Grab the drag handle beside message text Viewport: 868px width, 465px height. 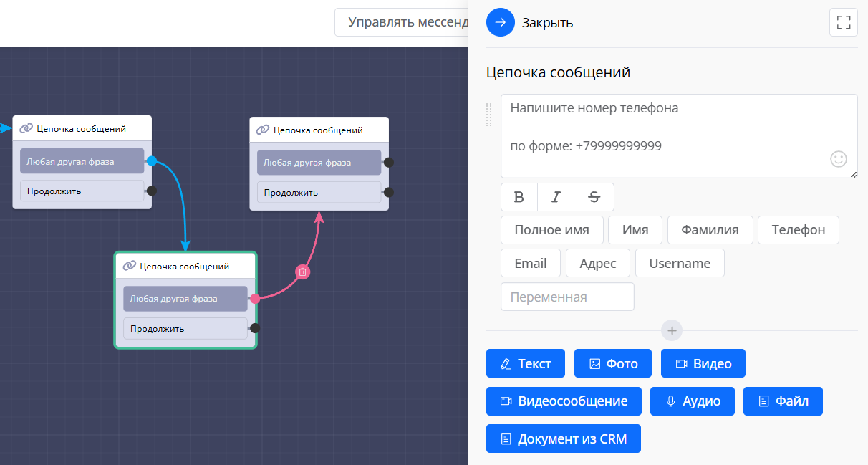[x=489, y=115]
